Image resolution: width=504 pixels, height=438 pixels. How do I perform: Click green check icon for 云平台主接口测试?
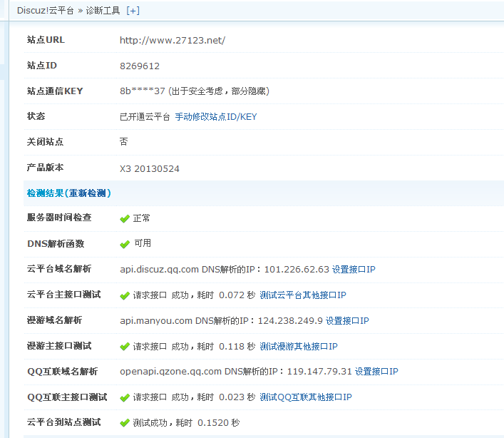coord(125,295)
